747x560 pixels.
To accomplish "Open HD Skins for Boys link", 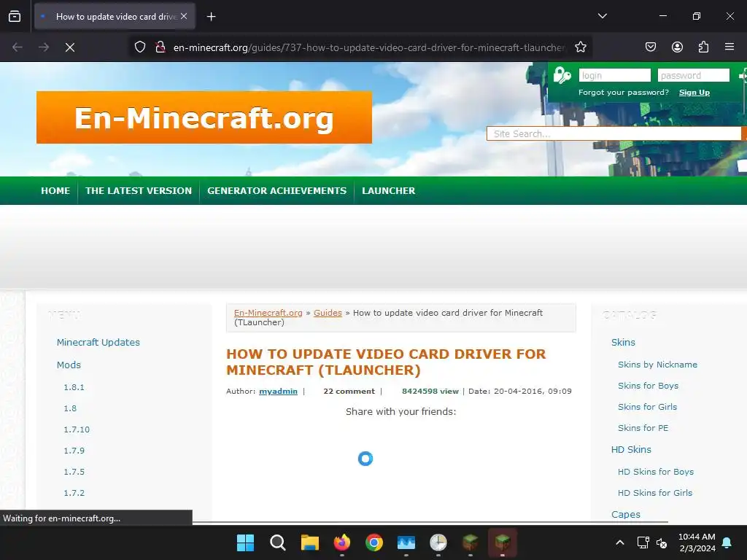I will [x=656, y=472].
